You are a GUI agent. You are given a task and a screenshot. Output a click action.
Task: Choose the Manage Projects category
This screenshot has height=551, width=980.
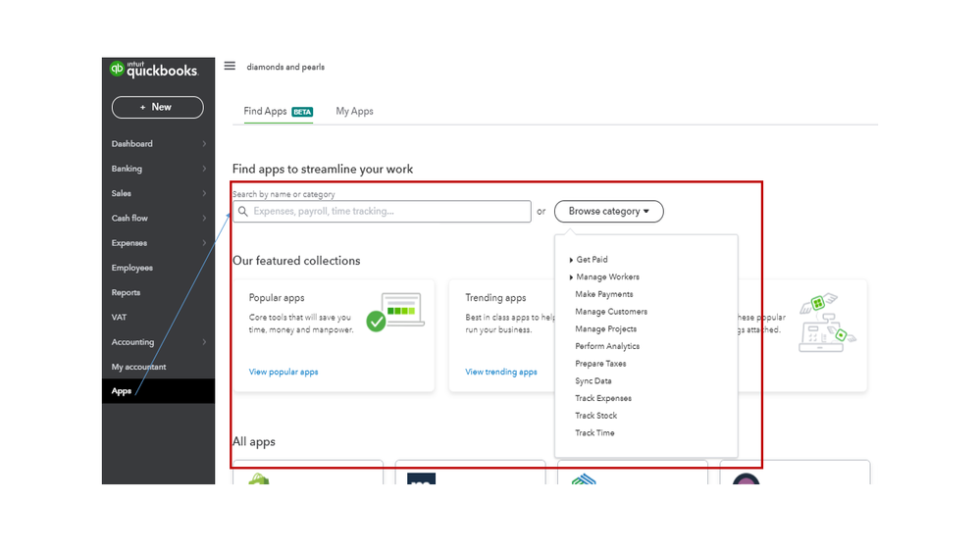point(605,329)
